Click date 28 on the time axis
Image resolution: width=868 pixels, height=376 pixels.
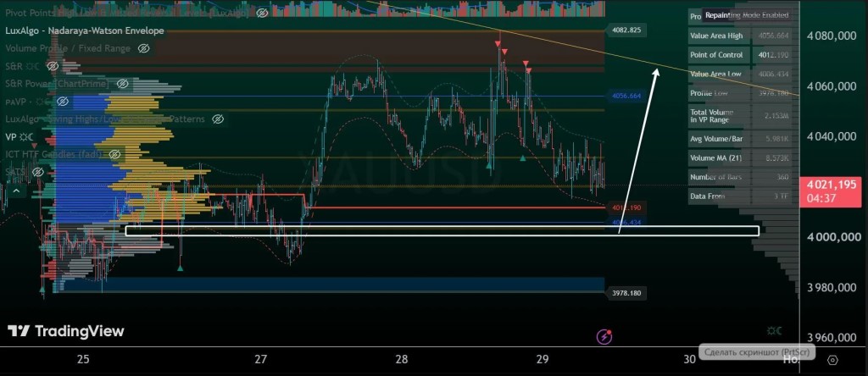(x=402, y=359)
